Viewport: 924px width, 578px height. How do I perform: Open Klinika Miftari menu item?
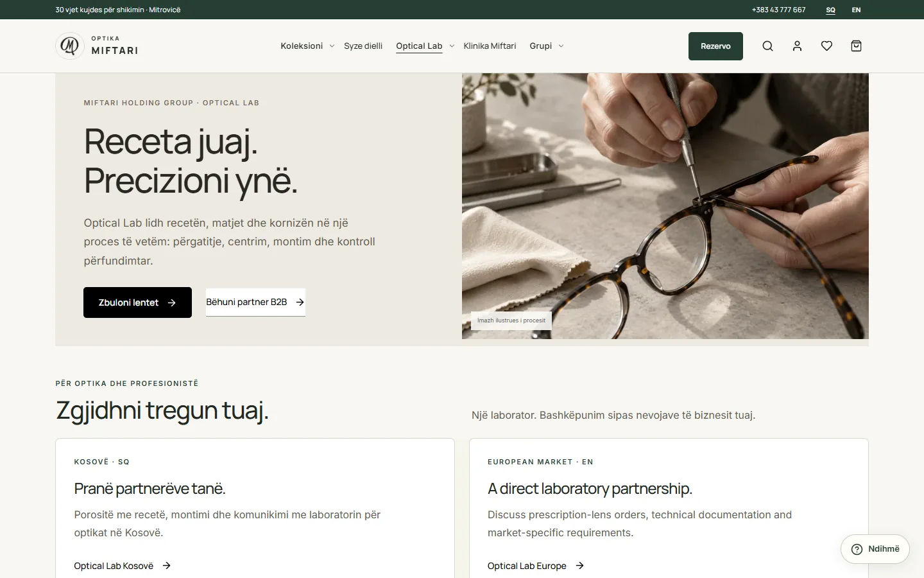click(x=490, y=46)
